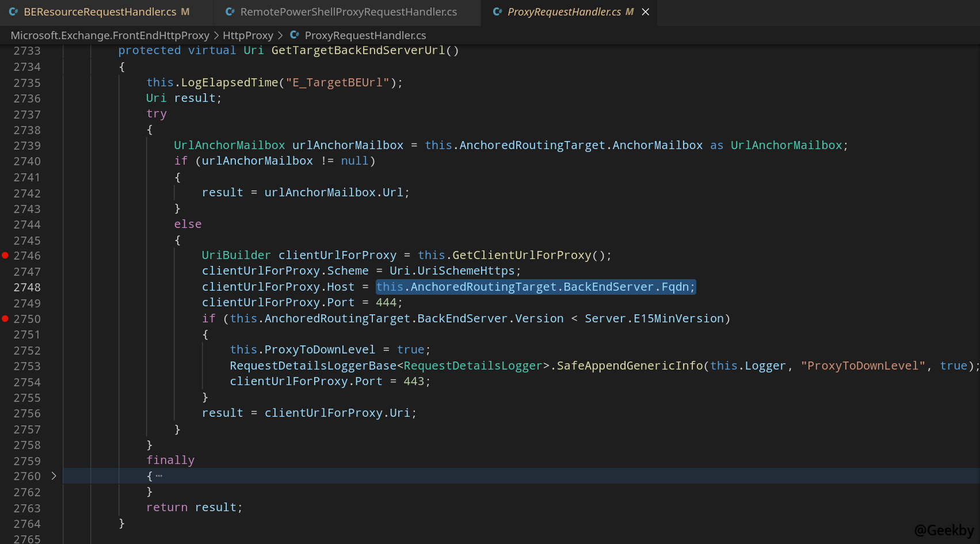Open the ProxyRequestHandler.cs breadcrumb item
980x544 pixels.
(x=365, y=35)
